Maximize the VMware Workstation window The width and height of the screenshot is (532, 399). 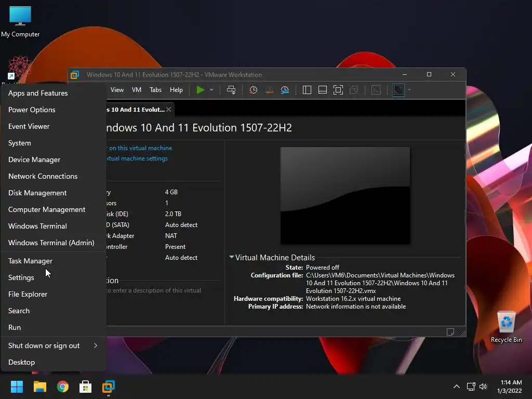coord(429,74)
